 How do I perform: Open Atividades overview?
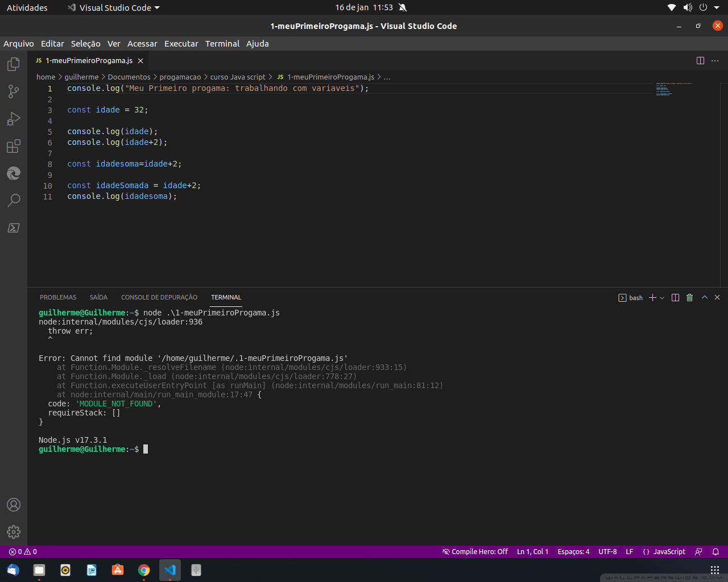tap(27, 8)
